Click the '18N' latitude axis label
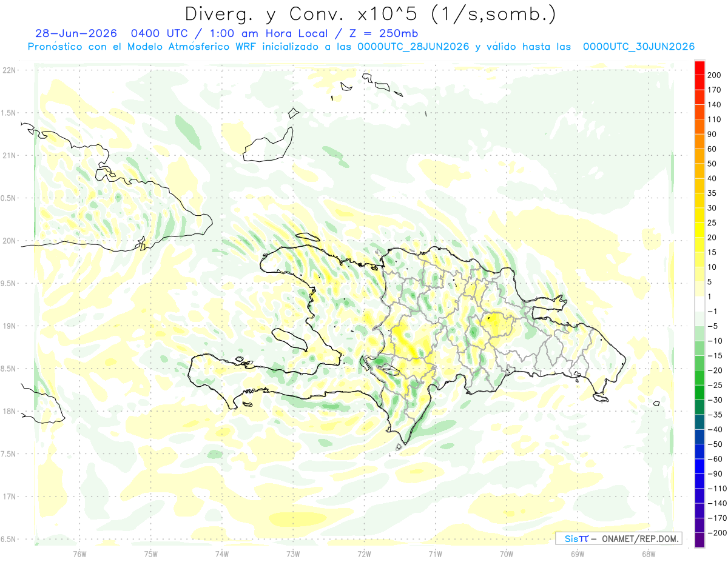The image size is (728, 562). [9, 411]
